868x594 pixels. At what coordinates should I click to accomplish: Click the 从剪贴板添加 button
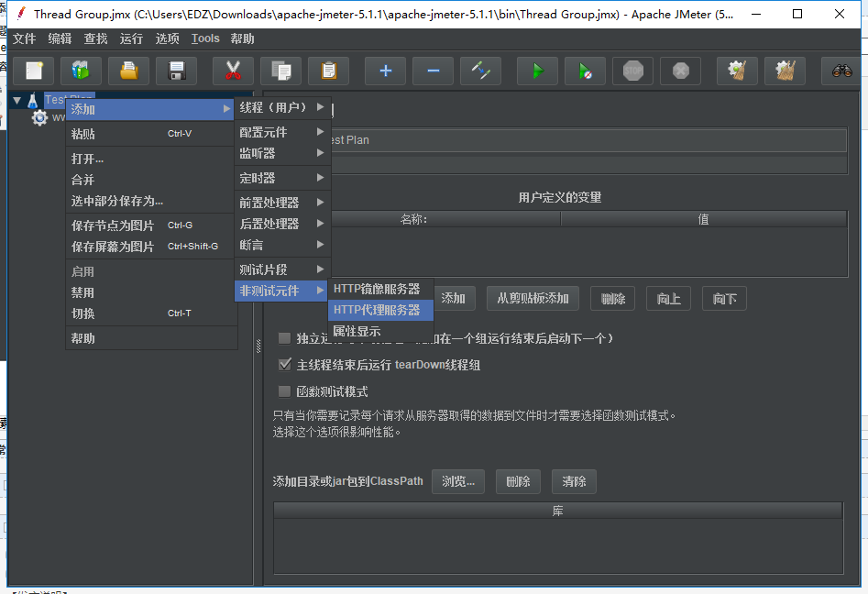coord(533,299)
